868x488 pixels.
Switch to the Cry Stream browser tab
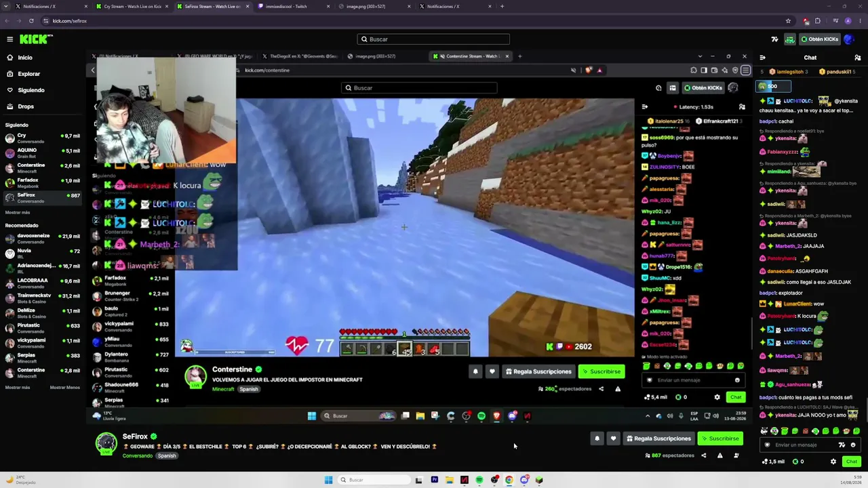134,6
